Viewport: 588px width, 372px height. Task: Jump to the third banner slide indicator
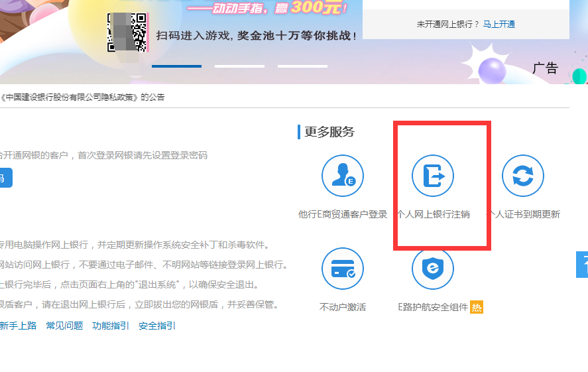302,66
